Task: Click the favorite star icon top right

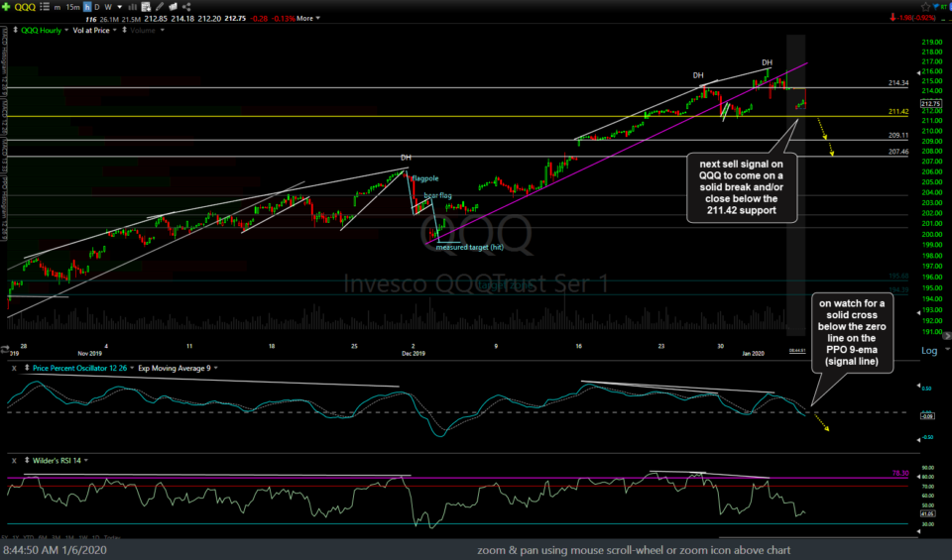Action: (x=925, y=7)
